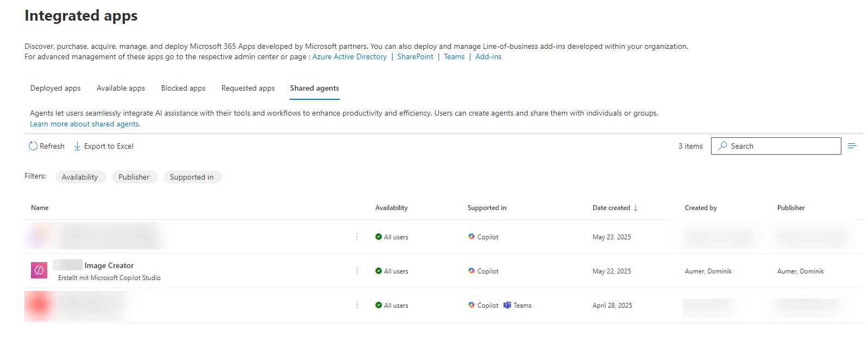Open more actions for Image Creator row

357,271
